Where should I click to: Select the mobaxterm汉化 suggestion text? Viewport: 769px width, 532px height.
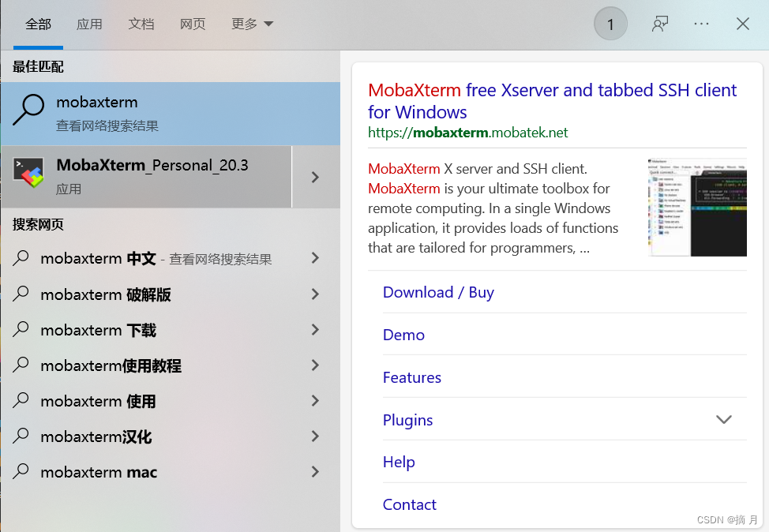tap(96, 436)
